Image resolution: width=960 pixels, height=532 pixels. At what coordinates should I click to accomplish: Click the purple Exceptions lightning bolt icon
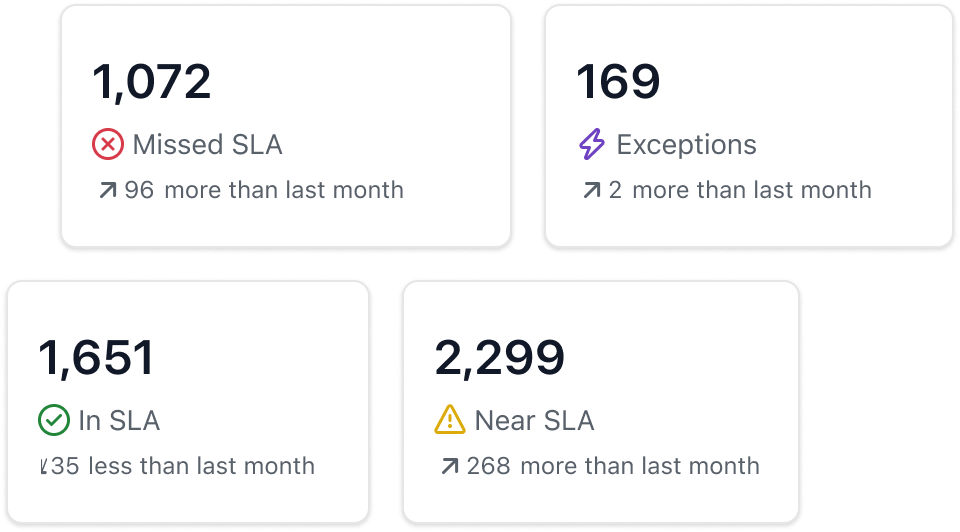point(592,145)
